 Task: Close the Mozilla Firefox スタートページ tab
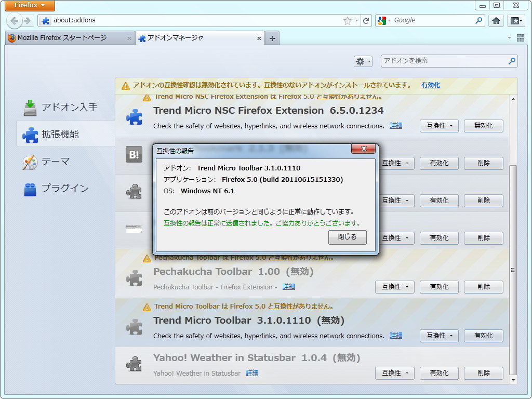tap(129, 38)
